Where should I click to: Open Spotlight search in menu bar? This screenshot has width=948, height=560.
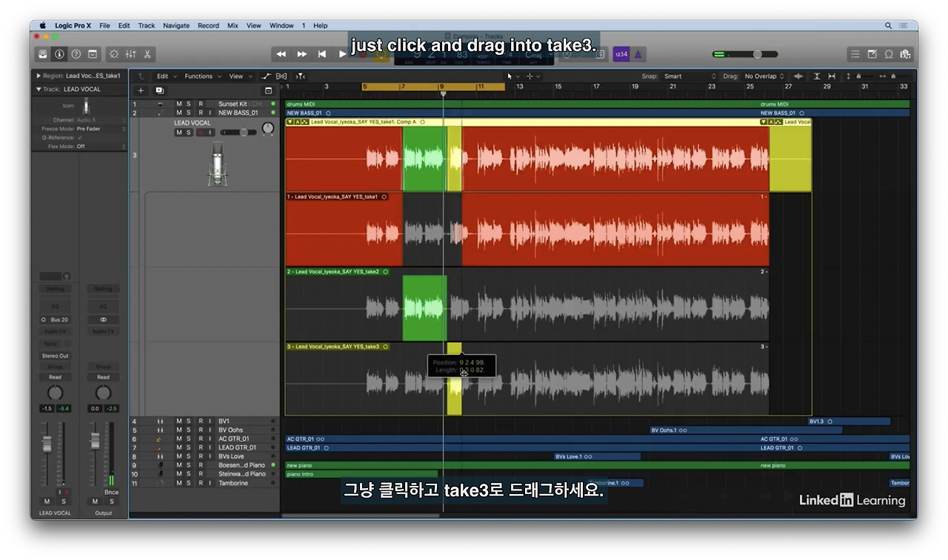click(x=889, y=25)
